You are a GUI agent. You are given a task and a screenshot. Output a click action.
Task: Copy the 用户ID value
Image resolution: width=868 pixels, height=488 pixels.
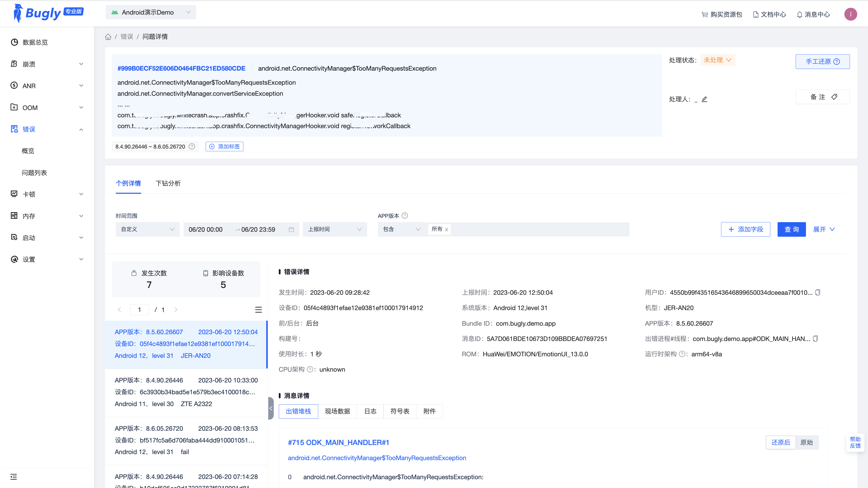tap(818, 292)
